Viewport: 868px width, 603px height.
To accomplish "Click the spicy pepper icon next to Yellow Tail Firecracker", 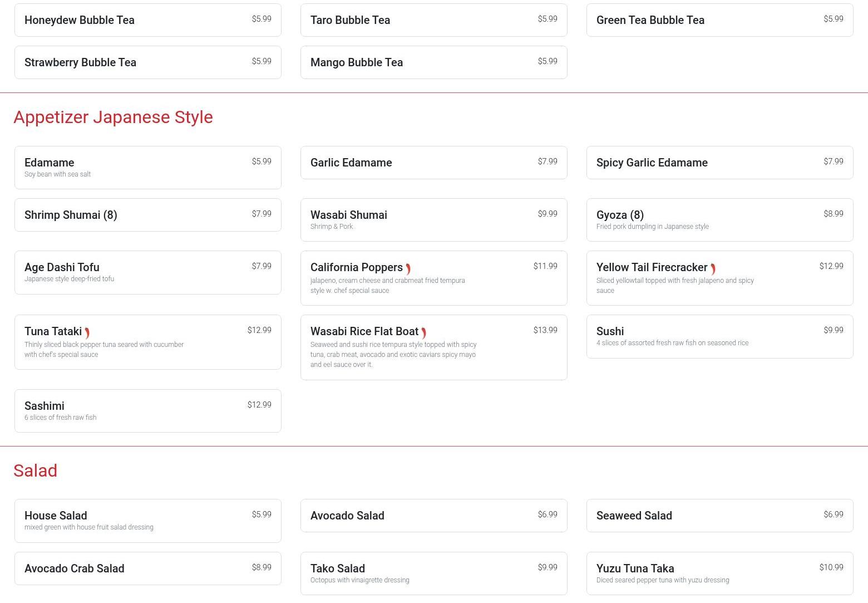I will coord(713,269).
